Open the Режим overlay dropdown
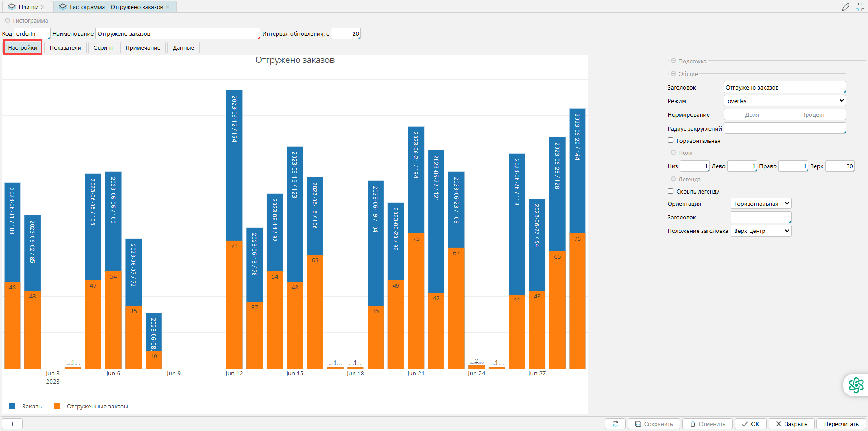This screenshot has width=868, height=431. pyautogui.click(x=784, y=101)
